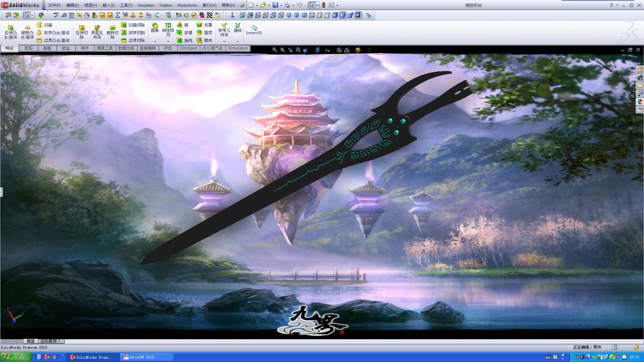This screenshot has height=362, width=644.
Task: Open the PhotoWorks menu
Action: pyautogui.click(x=187, y=5)
